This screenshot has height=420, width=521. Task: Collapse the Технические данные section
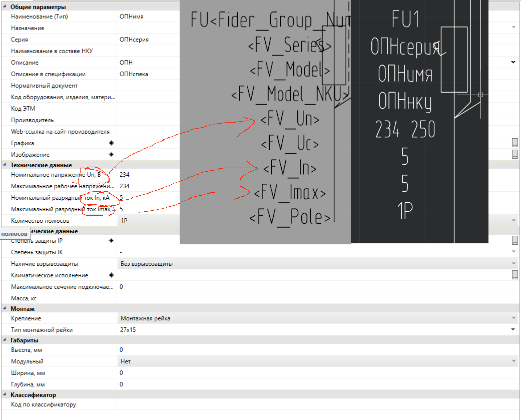(x=5, y=165)
